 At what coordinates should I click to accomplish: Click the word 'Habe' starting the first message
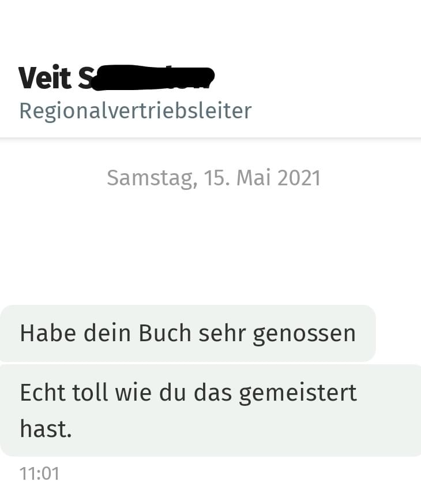click(x=48, y=333)
